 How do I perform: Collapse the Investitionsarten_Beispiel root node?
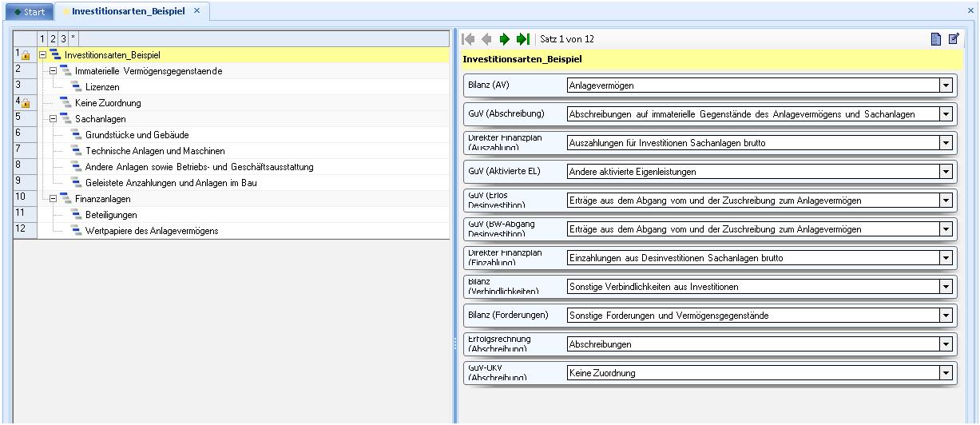click(43, 55)
